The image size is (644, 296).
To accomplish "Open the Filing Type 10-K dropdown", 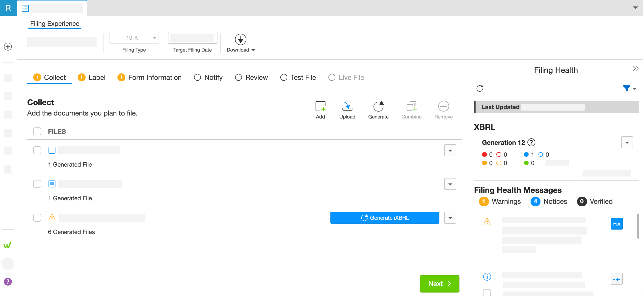I will pos(134,38).
